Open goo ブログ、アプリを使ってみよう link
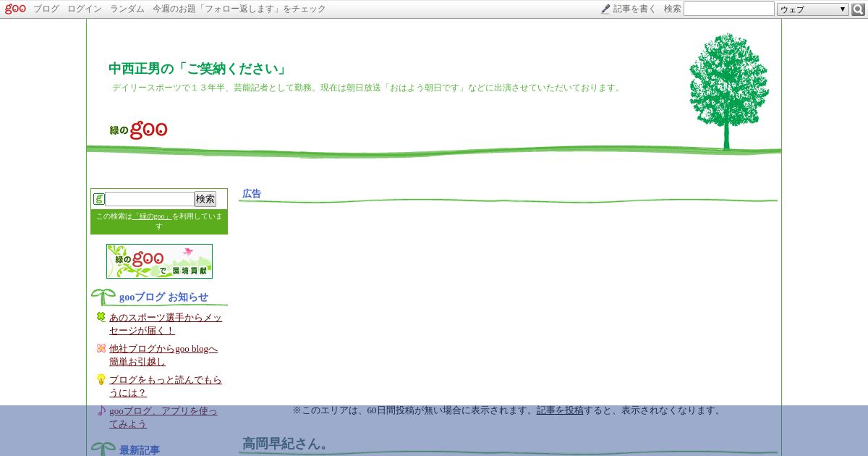868x456 pixels. (163, 417)
